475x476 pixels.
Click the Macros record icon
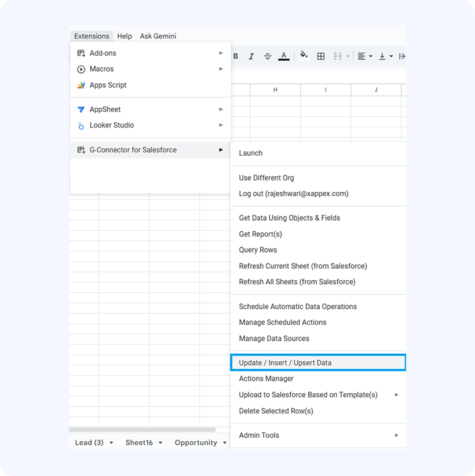point(81,69)
